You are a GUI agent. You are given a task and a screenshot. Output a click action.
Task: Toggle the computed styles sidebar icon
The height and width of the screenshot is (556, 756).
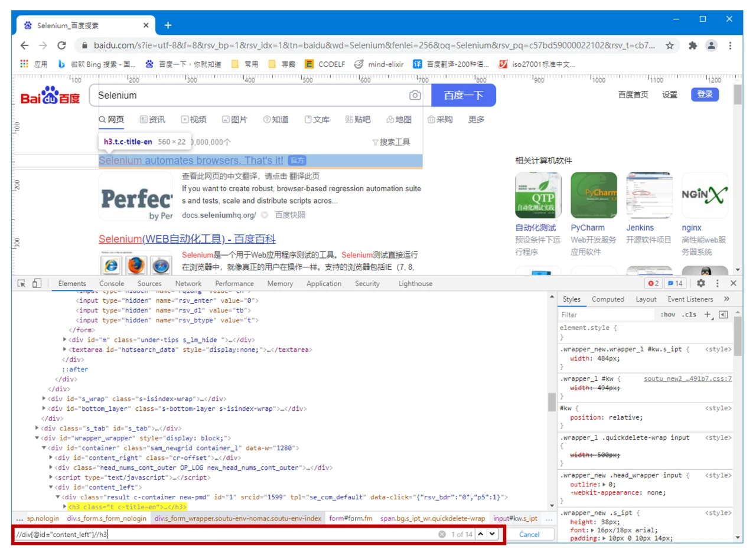[x=723, y=315]
